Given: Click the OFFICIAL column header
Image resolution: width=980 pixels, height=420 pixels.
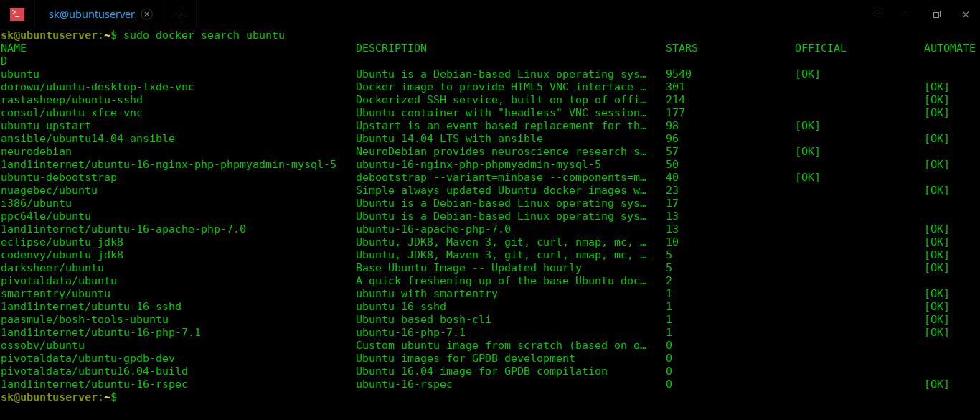Looking at the screenshot, I should [820, 48].
